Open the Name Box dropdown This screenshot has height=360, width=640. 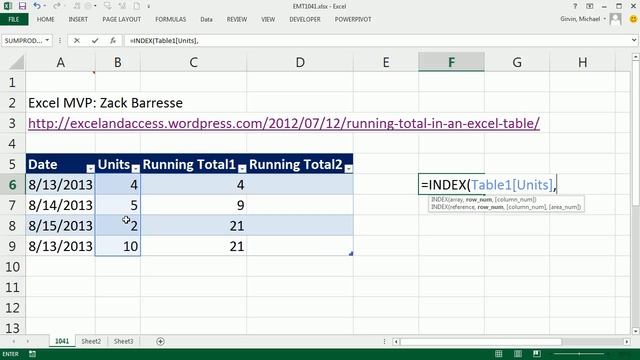point(47,40)
